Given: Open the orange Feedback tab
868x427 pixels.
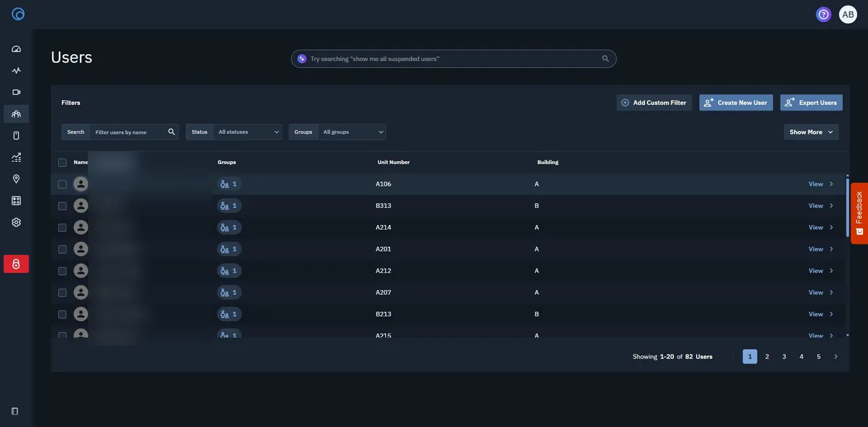Looking at the screenshot, I should click(x=859, y=213).
